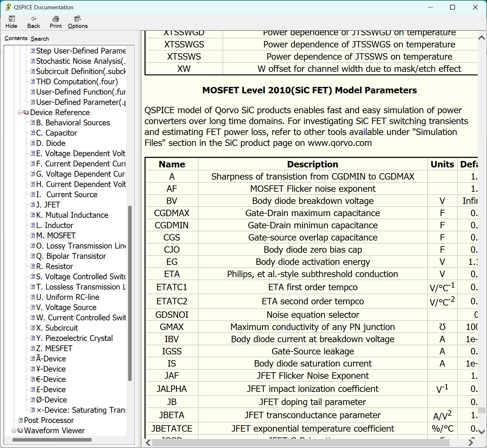
Task: Click page icon beside Y. Piezoelectric Crystal
Action: click(33, 338)
